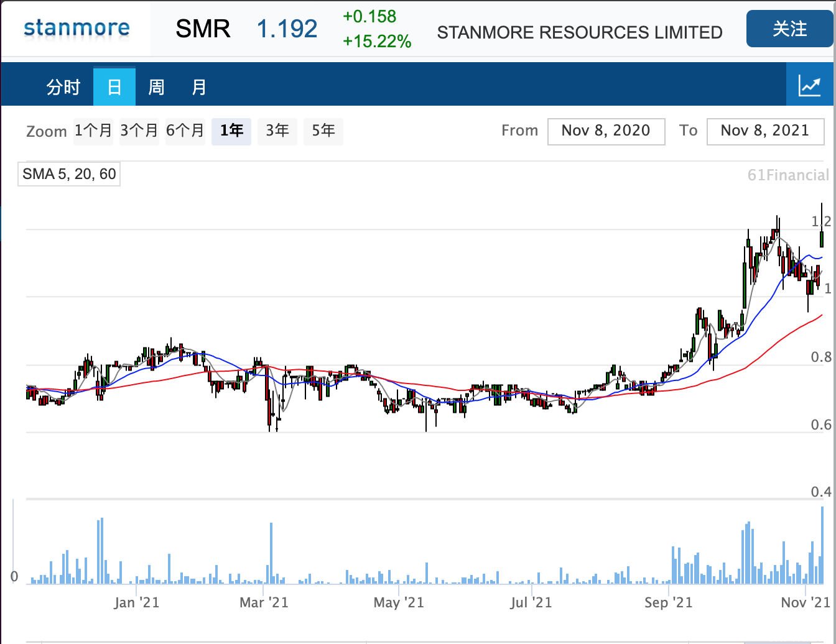Edit the From date field

(x=606, y=131)
